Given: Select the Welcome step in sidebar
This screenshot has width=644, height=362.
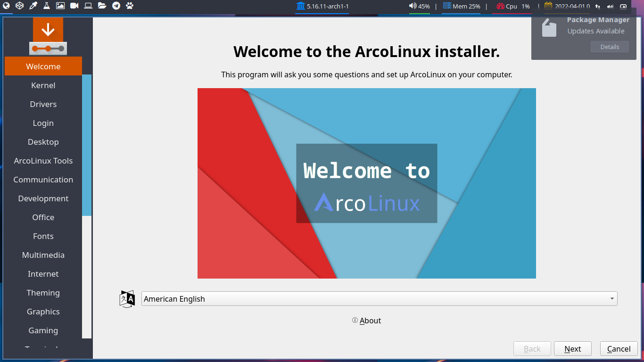Looking at the screenshot, I should [x=43, y=66].
